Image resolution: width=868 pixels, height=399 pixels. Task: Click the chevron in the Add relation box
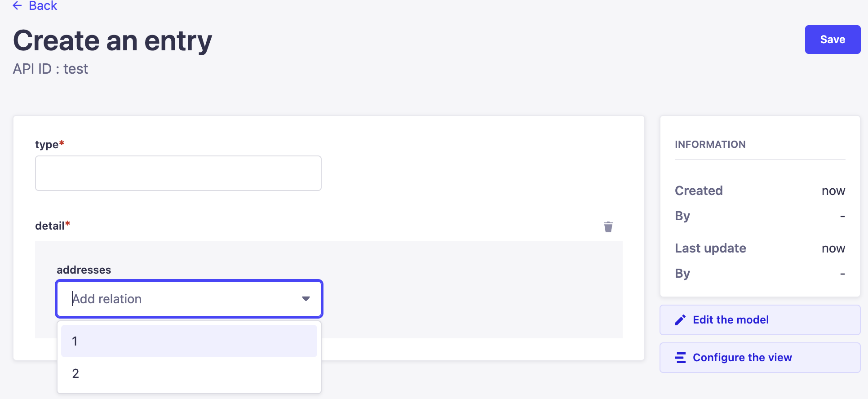(x=306, y=298)
